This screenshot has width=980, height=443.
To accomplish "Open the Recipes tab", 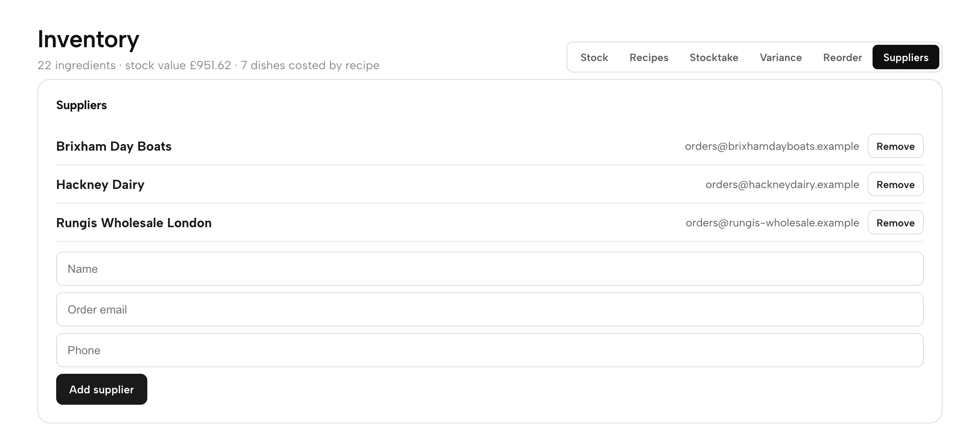I will point(649,57).
